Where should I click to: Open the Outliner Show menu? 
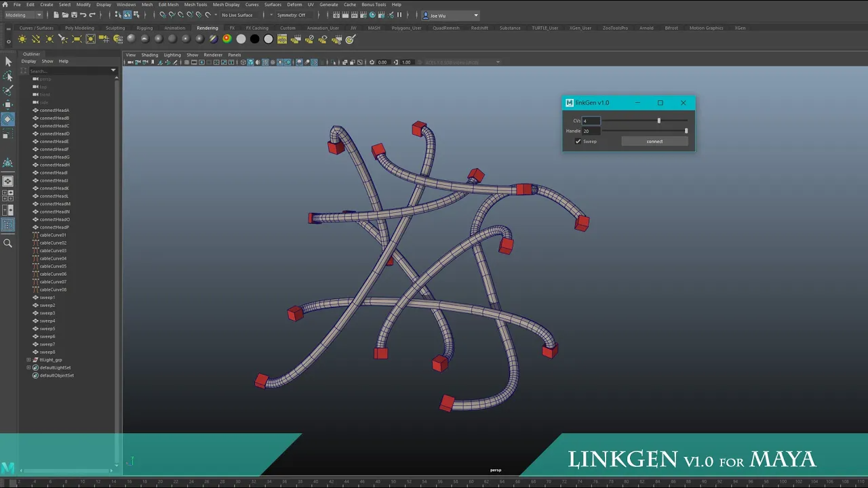[x=47, y=61]
